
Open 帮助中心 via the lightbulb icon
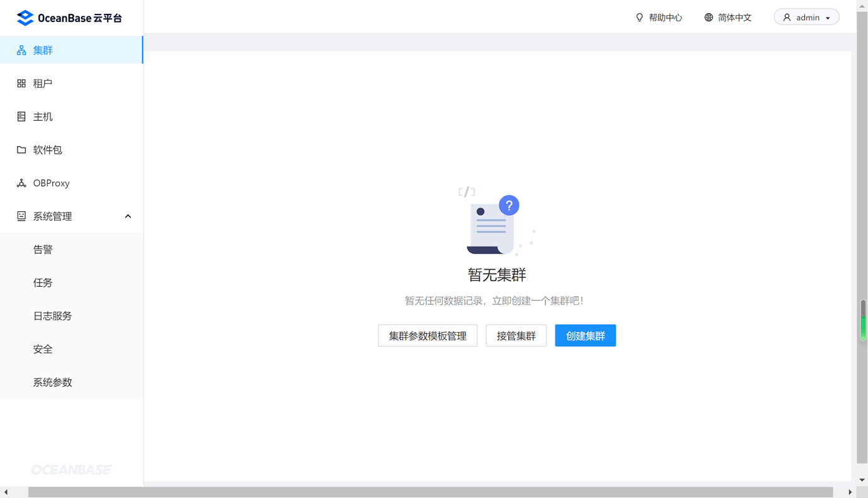click(639, 17)
